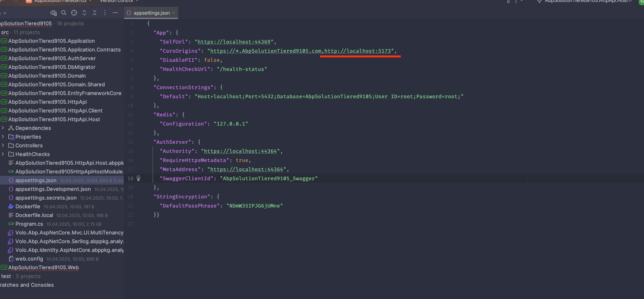The width and height of the screenshot is (644, 299).
Task: Click the Collapse All icon in Explorer
Action: 95,13
